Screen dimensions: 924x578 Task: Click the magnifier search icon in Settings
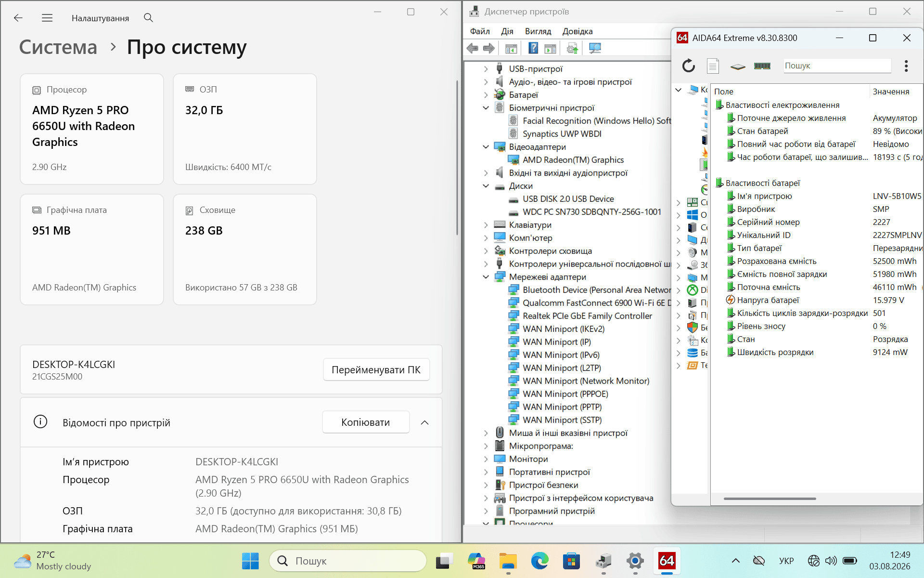(148, 18)
